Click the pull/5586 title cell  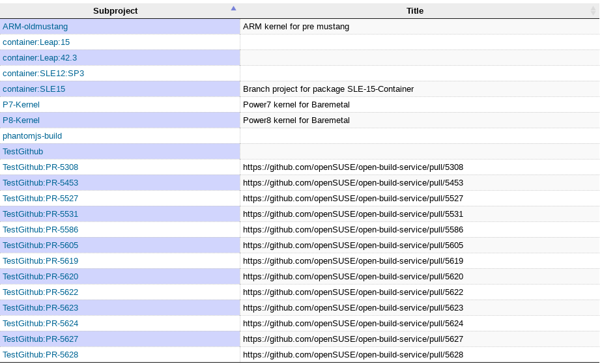click(352, 230)
